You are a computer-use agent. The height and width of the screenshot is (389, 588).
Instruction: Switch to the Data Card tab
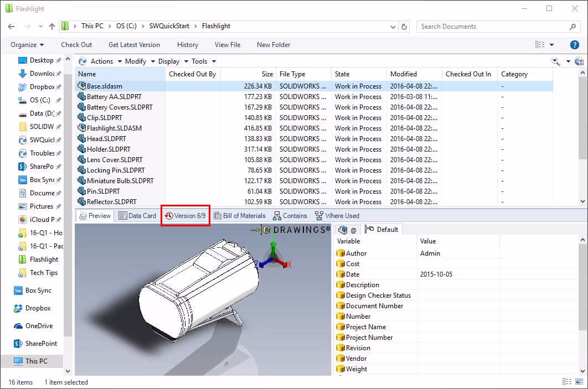point(137,215)
